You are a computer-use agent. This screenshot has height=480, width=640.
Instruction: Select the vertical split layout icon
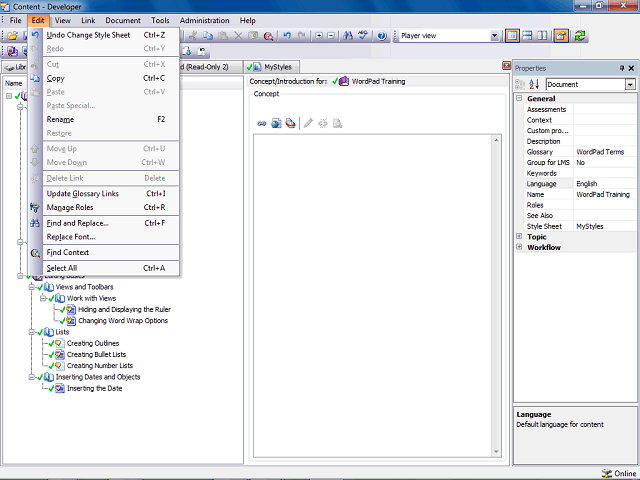542,36
